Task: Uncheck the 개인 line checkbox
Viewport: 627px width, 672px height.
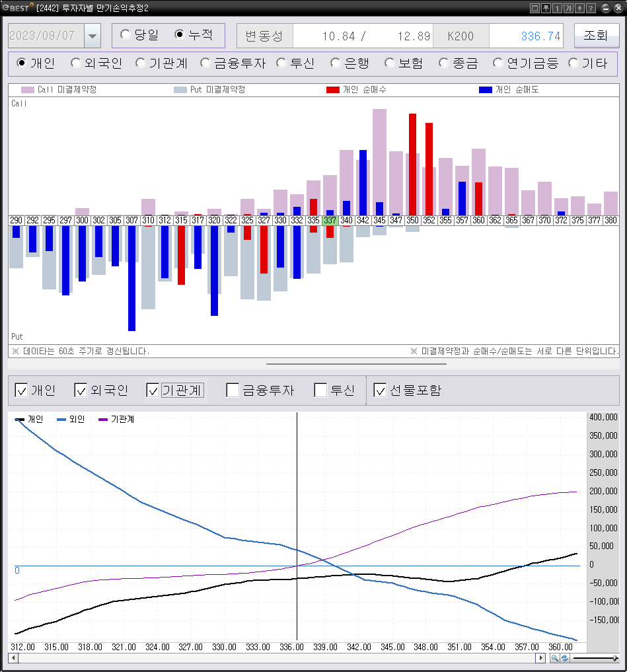Action: coord(21,390)
